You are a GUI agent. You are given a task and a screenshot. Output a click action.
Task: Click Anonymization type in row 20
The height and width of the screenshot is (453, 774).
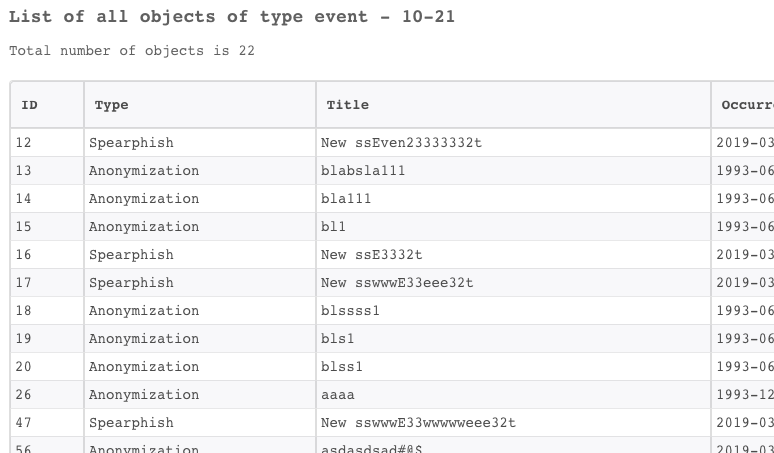click(x=144, y=367)
